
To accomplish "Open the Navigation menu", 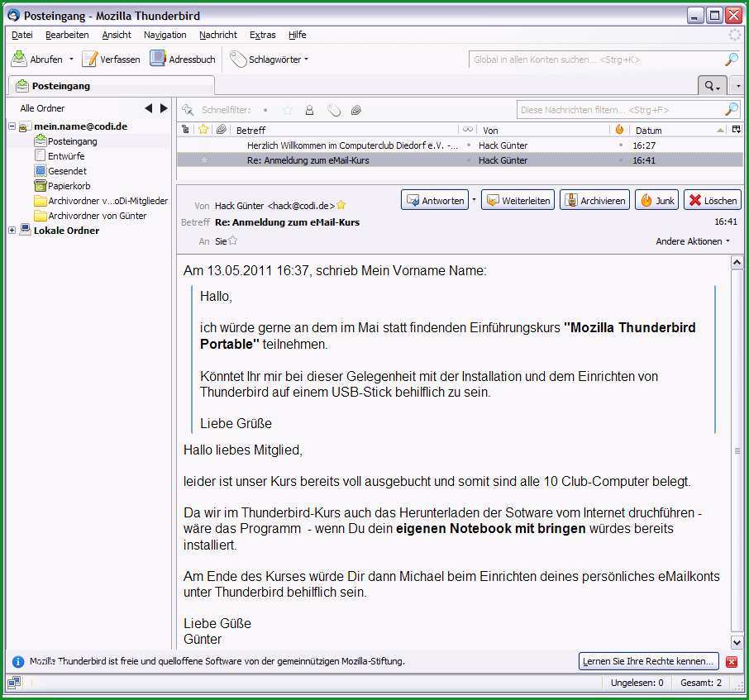I will pyautogui.click(x=165, y=35).
